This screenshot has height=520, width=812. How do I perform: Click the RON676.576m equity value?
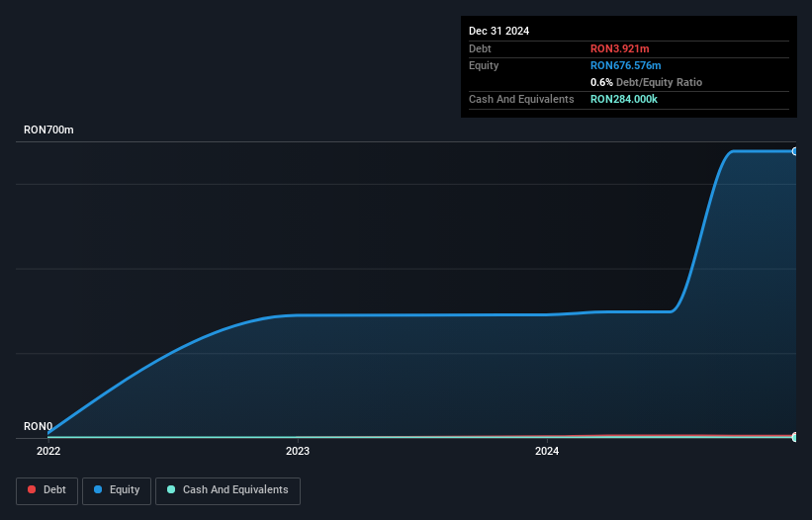tap(626, 65)
